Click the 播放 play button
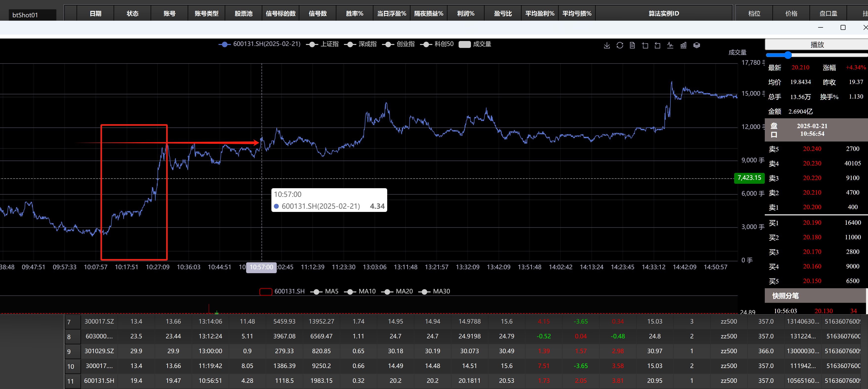Screen dimensions: 868x389 pos(817,44)
